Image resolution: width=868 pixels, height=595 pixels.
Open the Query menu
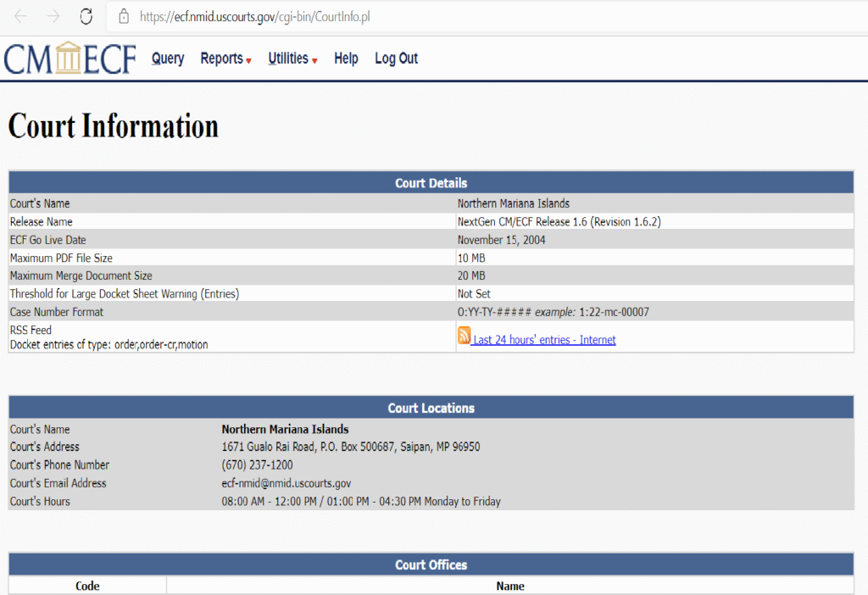click(x=168, y=58)
